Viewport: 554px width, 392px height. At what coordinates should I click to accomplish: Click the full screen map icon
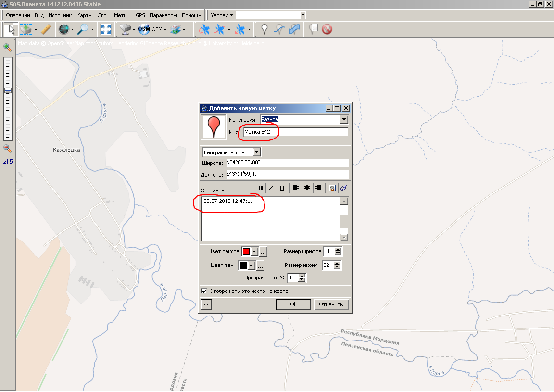106,30
